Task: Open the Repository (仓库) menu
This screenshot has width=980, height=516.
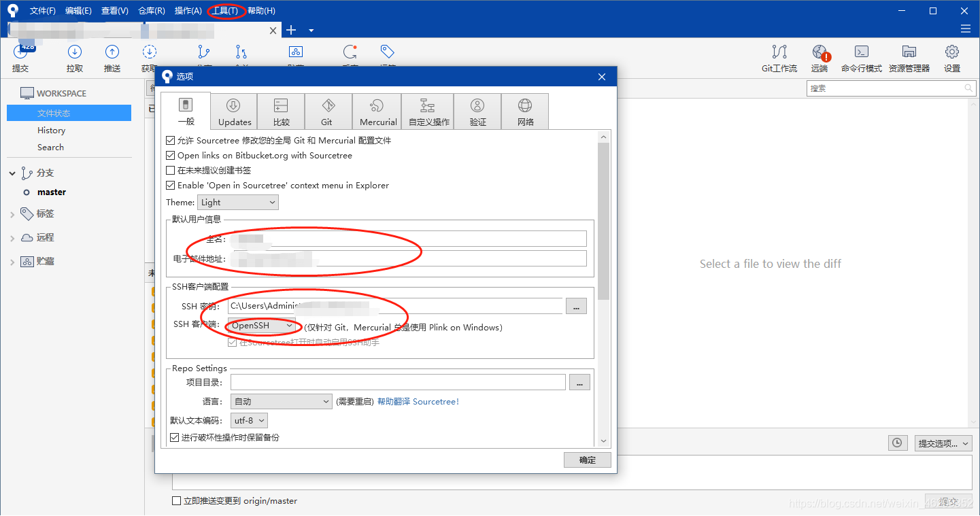Action: pyautogui.click(x=152, y=11)
